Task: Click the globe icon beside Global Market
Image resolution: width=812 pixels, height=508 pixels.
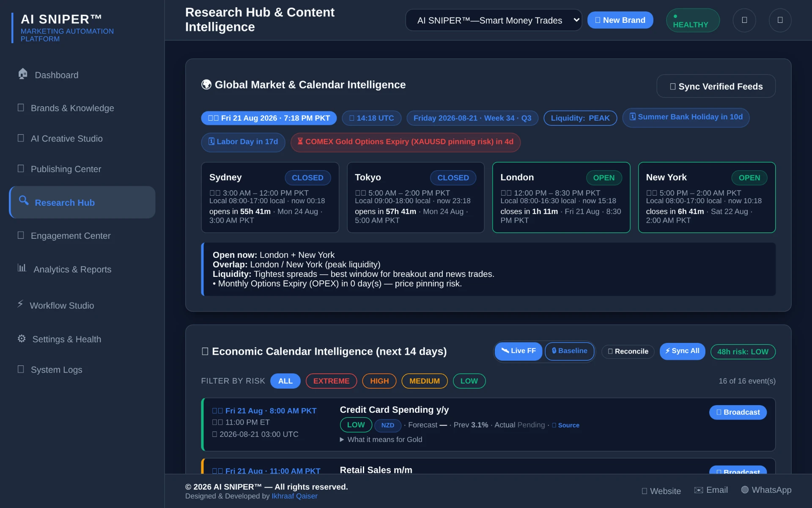Action: (x=206, y=85)
